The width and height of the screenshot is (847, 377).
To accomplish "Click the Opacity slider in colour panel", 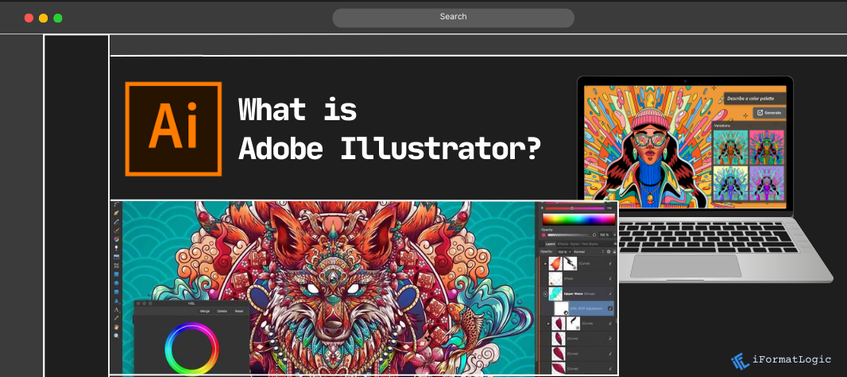I will 572,235.
